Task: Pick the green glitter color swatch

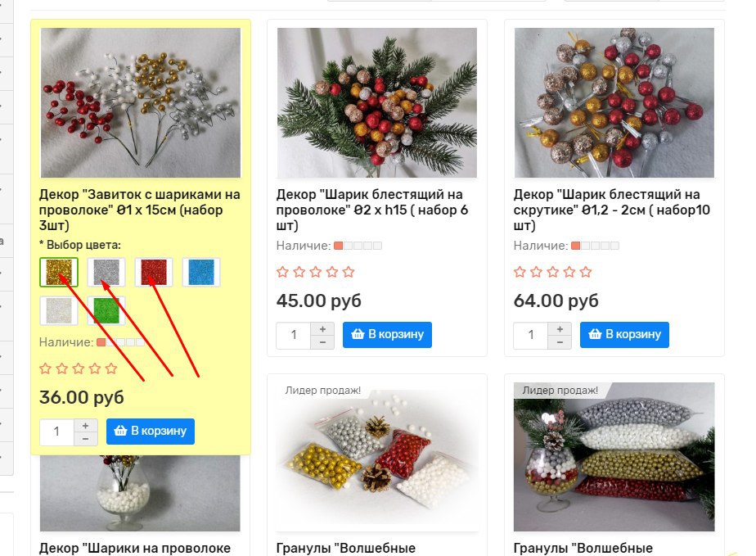Action: click(106, 310)
